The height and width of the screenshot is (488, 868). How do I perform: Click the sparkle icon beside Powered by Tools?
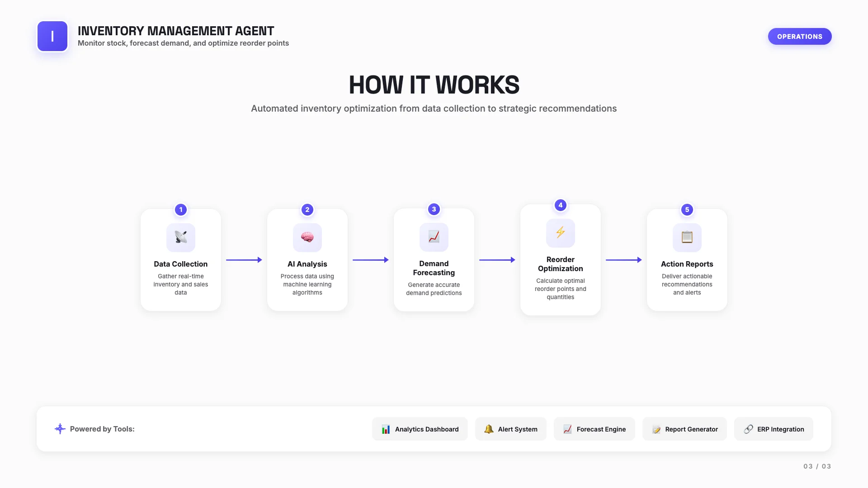point(60,429)
